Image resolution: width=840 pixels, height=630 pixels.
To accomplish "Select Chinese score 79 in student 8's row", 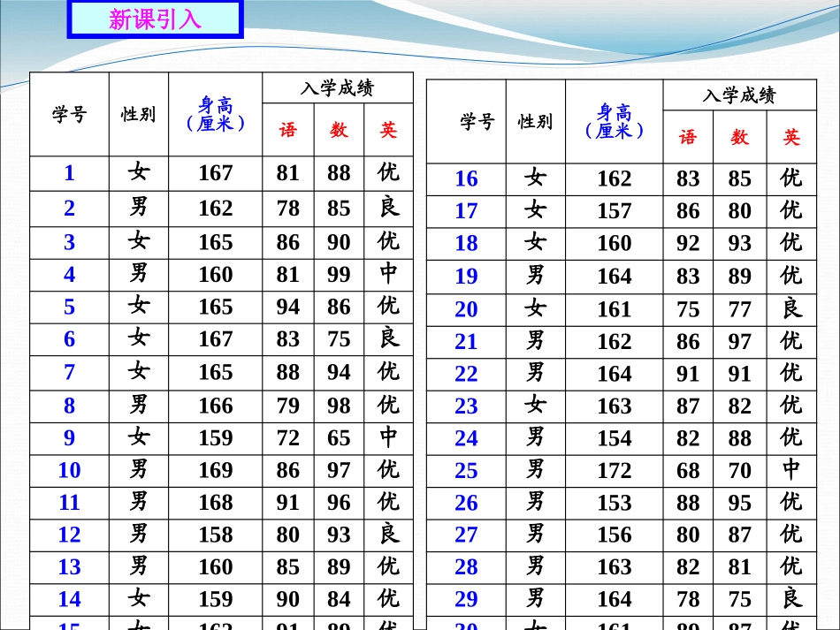I will (287, 406).
